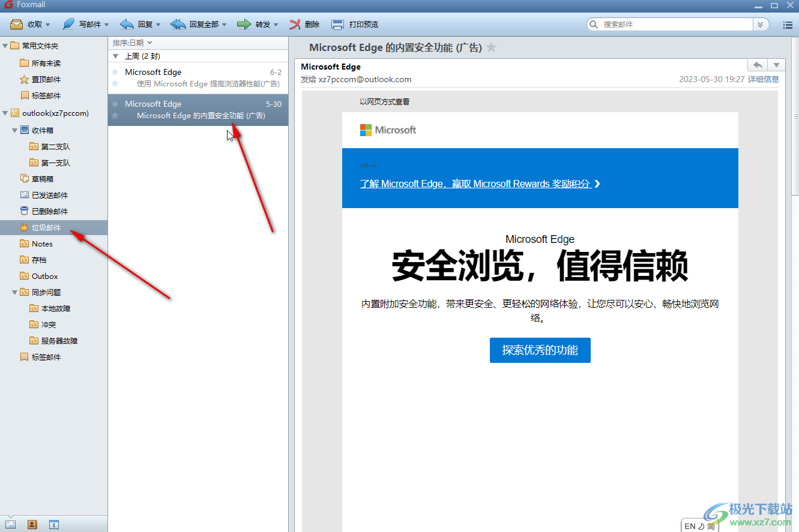Viewport: 799px width, 532px height.
Task: Open the 标签邮件 folder under the outlook account
Action: point(46,357)
